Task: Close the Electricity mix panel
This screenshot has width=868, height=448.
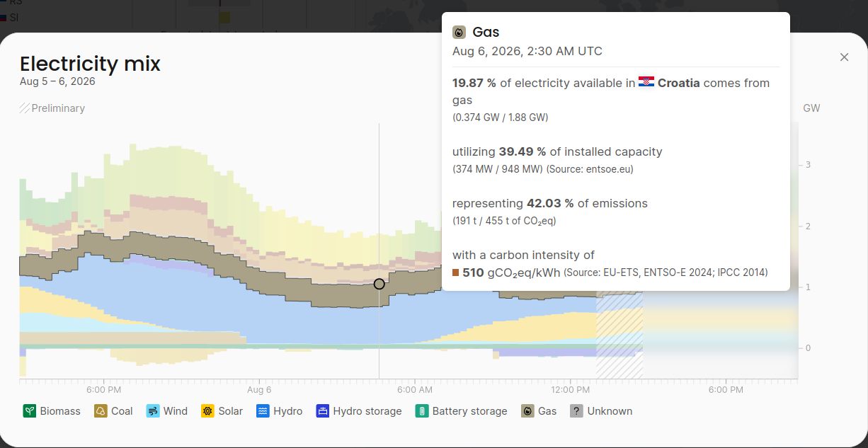Action: click(x=844, y=57)
